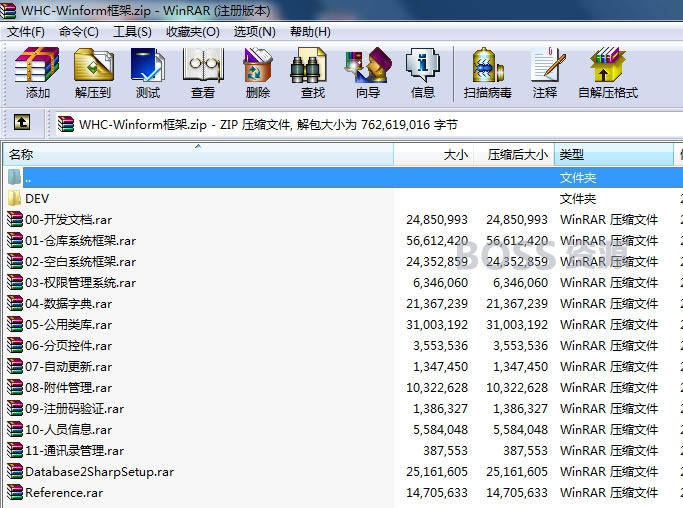Sort by the 名称 column header
Image resolution: width=683 pixels, height=508 pixels.
pos(198,155)
